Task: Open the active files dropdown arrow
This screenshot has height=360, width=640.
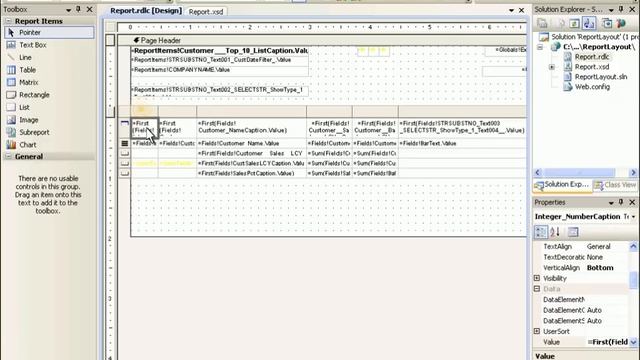Action: click(511, 10)
